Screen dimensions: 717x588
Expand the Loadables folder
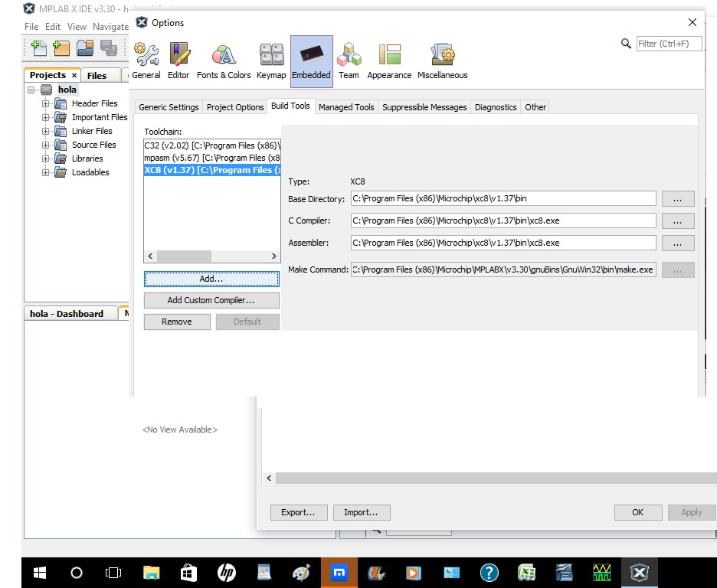45,172
